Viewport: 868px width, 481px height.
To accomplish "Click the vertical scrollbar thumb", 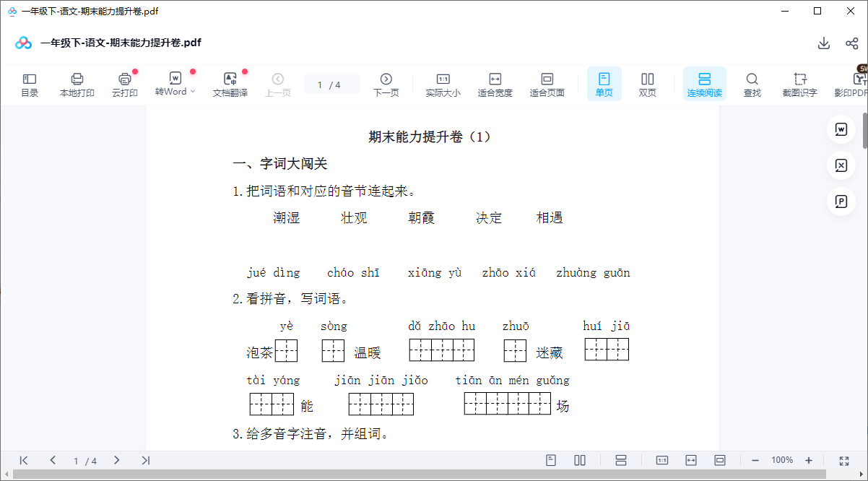I will point(864,130).
